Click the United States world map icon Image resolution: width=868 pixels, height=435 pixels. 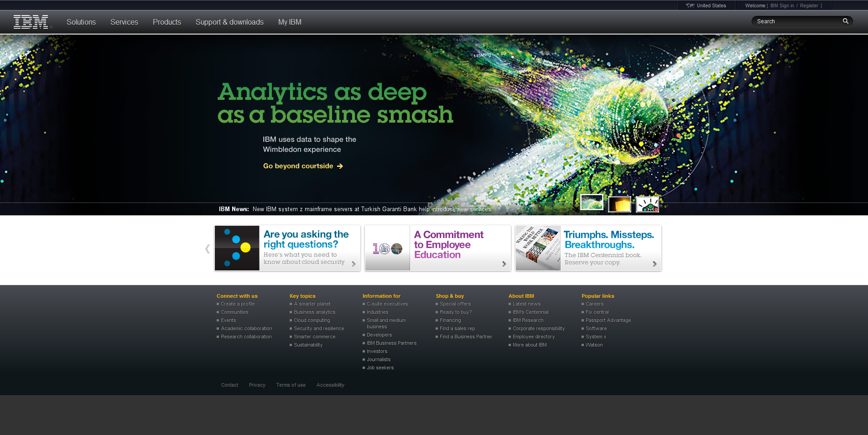tap(690, 6)
